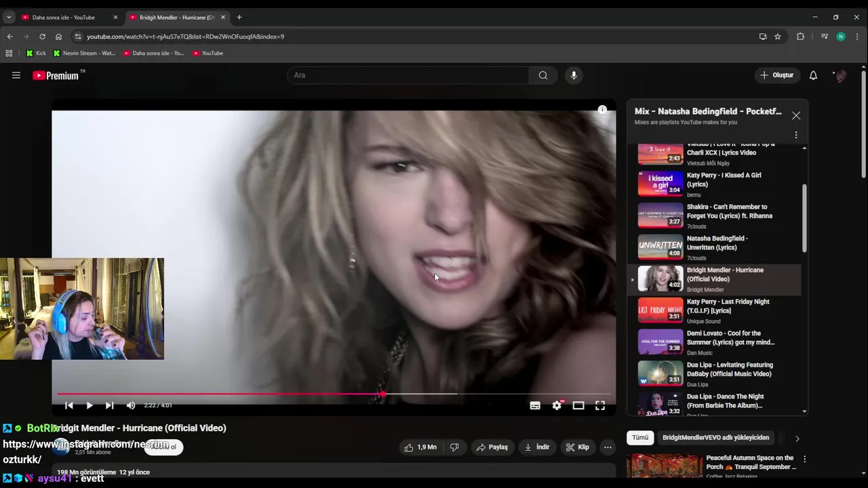The image size is (868, 488).
Task: Click the address bar URL
Action: (x=185, y=37)
